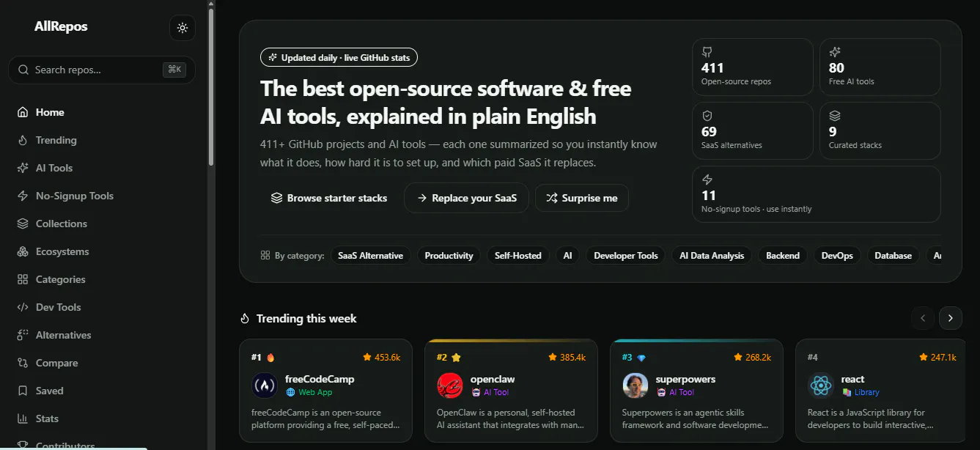Screen dimensions: 980x450
Task: Toggle the light/dark theme sun icon
Action: [x=183, y=28]
